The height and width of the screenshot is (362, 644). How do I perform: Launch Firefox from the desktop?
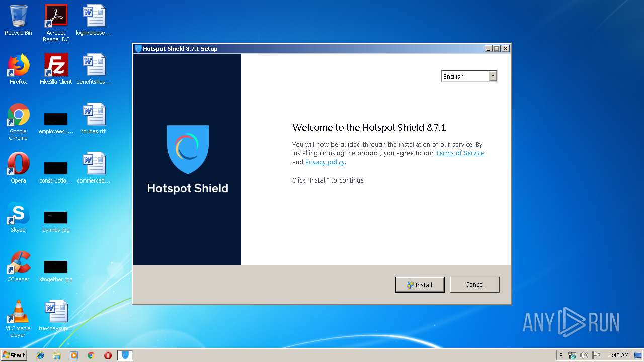point(18,69)
